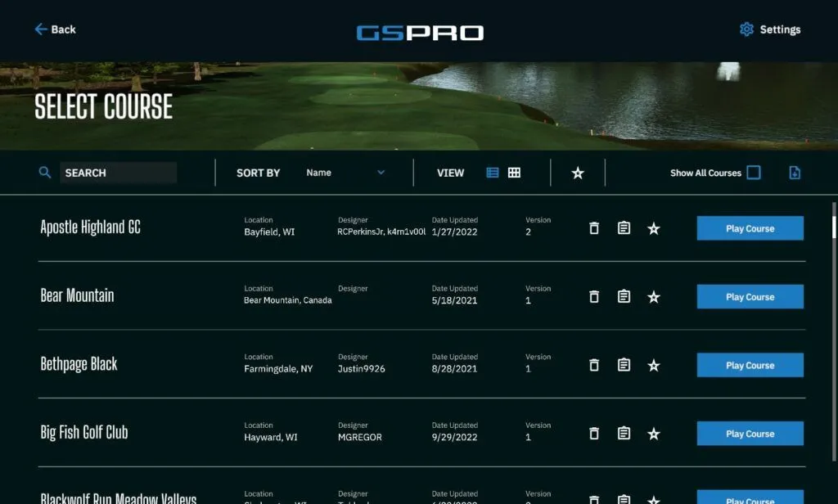This screenshot has height=504, width=838.
Task: Favorite Bethpage Black course
Action: click(x=654, y=366)
